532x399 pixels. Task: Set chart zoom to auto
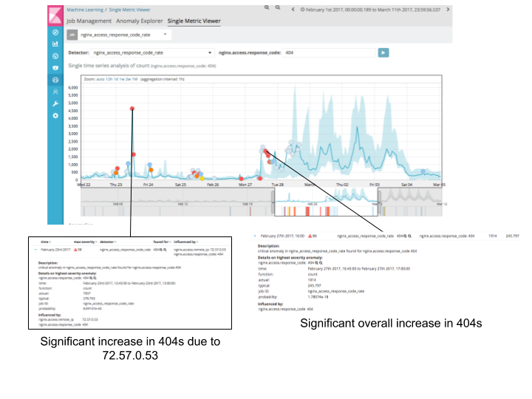coord(100,79)
